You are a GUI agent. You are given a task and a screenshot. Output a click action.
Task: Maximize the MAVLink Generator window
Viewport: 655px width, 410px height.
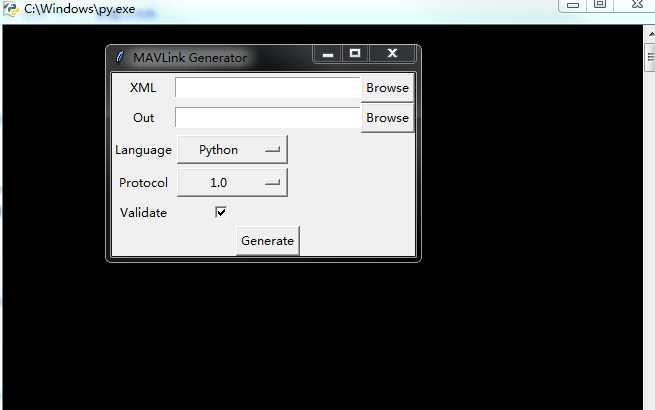[355, 53]
